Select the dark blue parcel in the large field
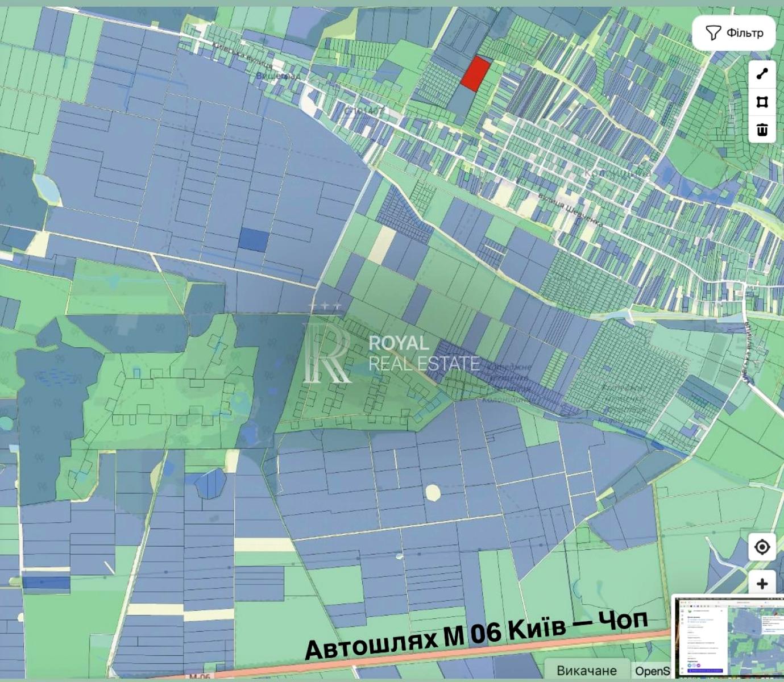The width and height of the screenshot is (784, 682). pyautogui.click(x=253, y=240)
